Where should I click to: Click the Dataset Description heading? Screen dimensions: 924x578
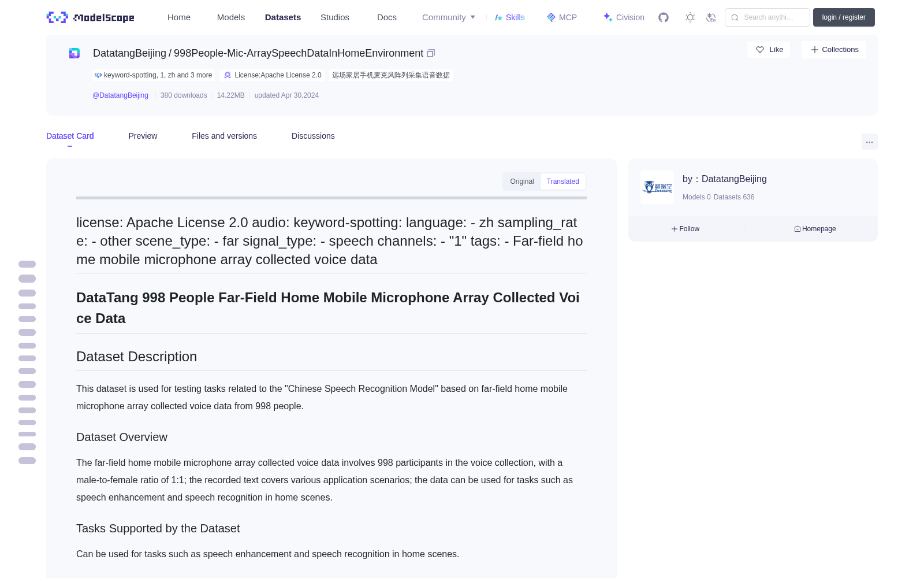pyautogui.click(x=136, y=357)
